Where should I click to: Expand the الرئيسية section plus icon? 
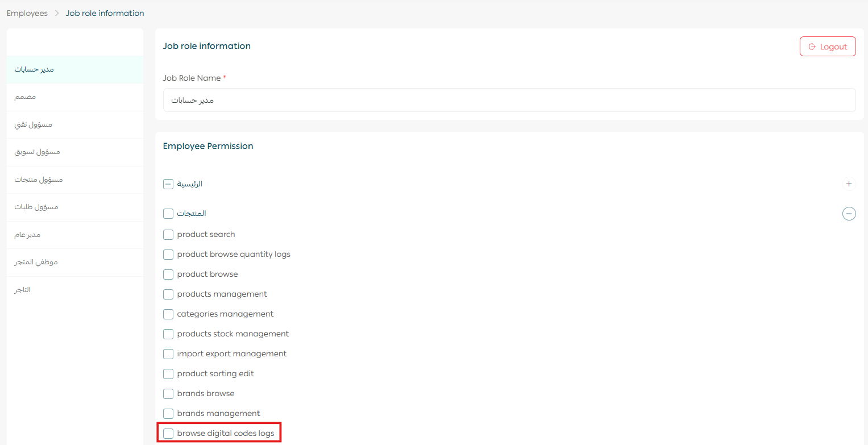click(x=849, y=184)
